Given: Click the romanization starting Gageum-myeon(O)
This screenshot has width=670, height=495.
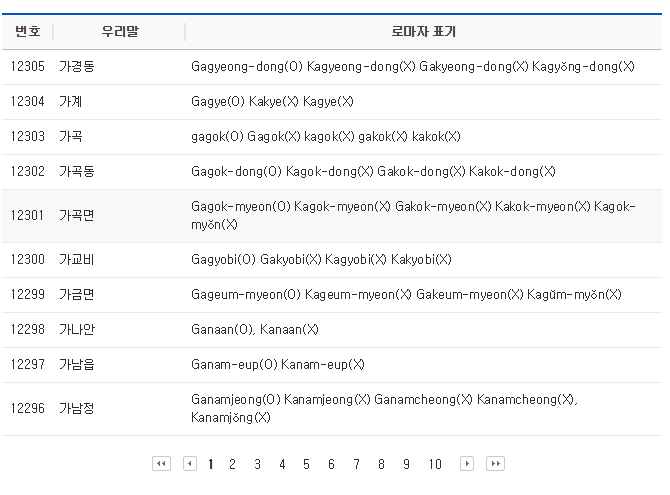Looking at the screenshot, I should [406, 295].
